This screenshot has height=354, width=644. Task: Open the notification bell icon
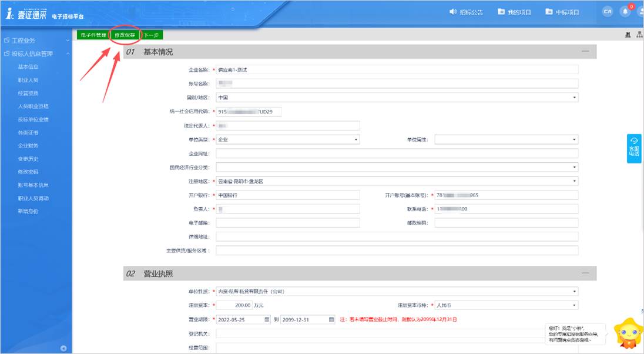pos(625,12)
